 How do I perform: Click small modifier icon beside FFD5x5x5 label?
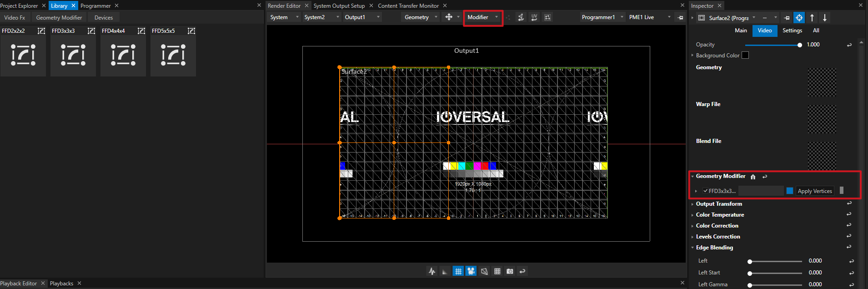click(x=191, y=31)
